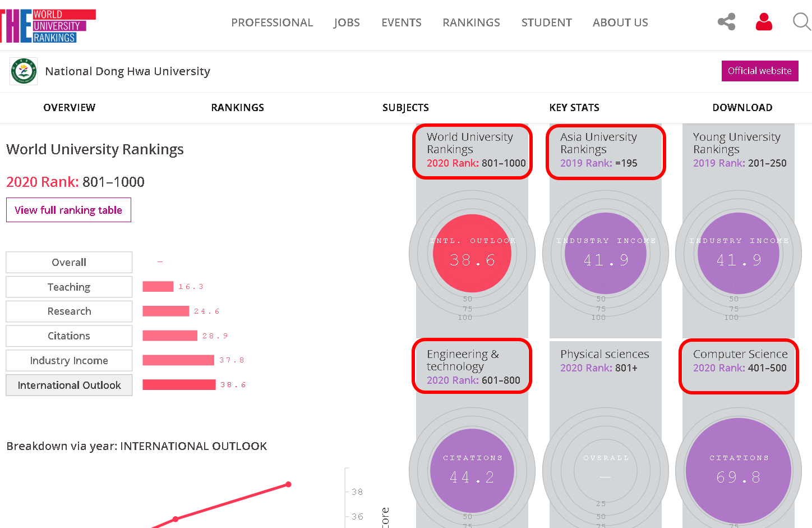The height and width of the screenshot is (528, 812).
Task: Open the Events menu item
Action: tap(402, 22)
